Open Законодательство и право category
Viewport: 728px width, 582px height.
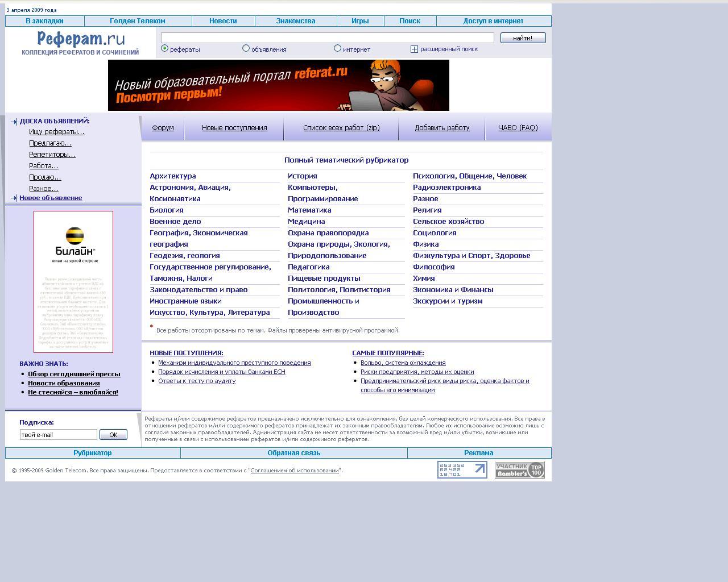coord(198,290)
